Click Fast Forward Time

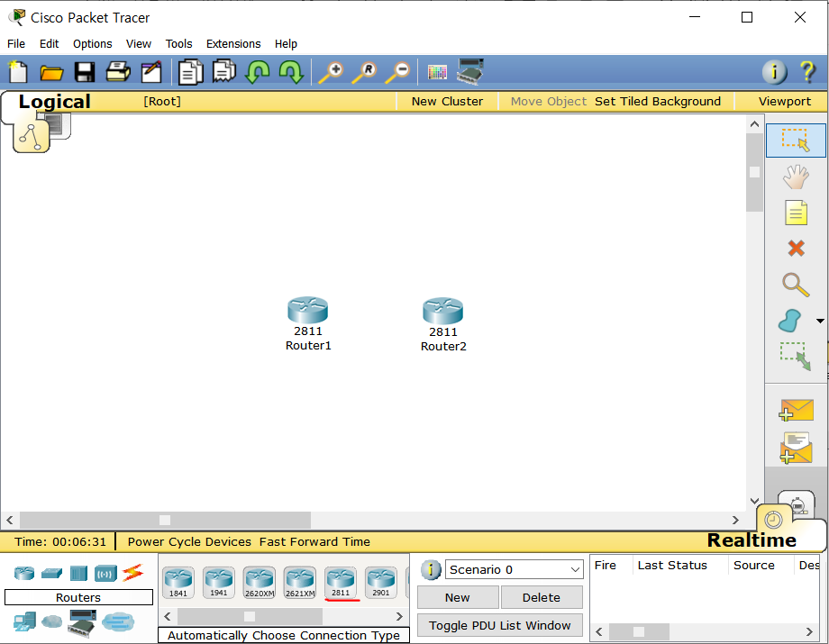click(x=314, y=541)
